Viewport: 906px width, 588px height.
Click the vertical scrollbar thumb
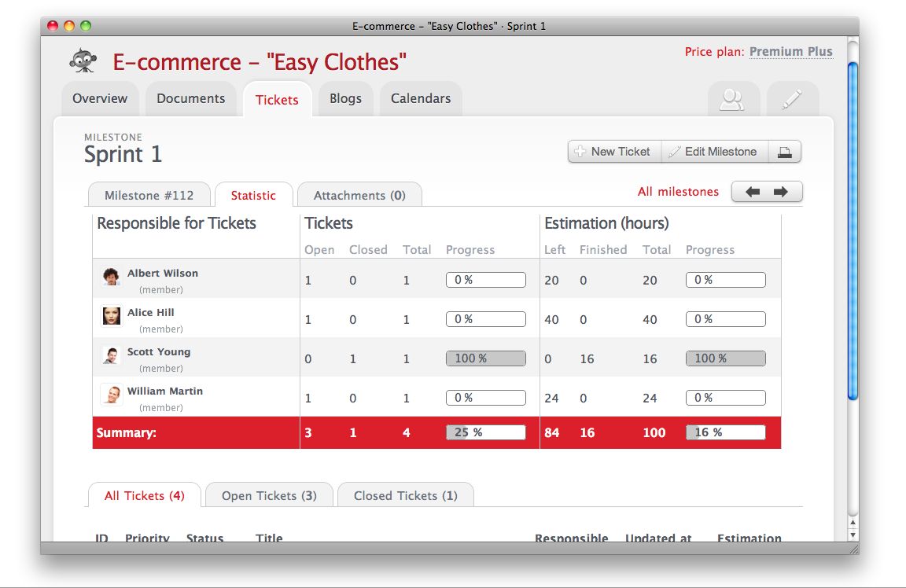[x=853, y=230]
